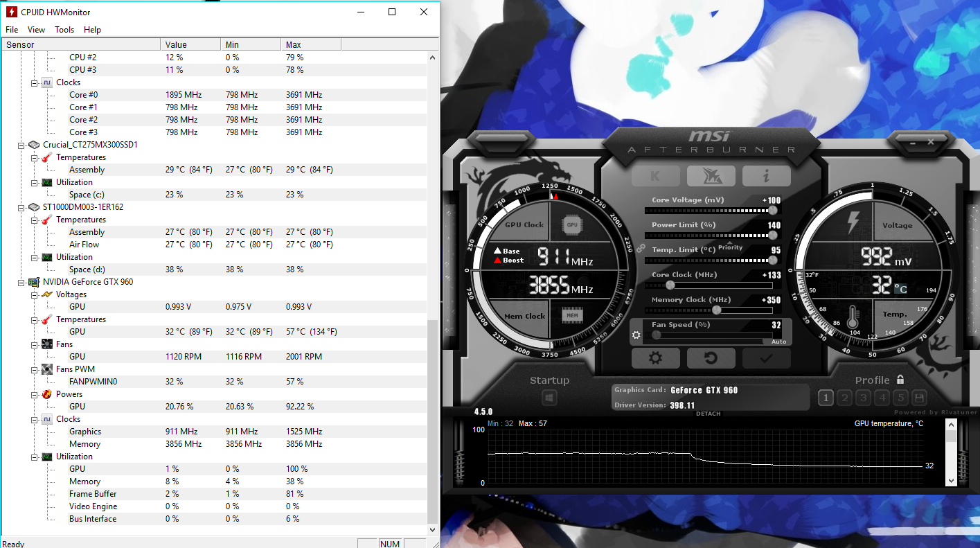Click the Voltages icon under NVIDIA GeForce GTX 960
Viewport: 980px width, 548px height.
[x=47, y=294]
